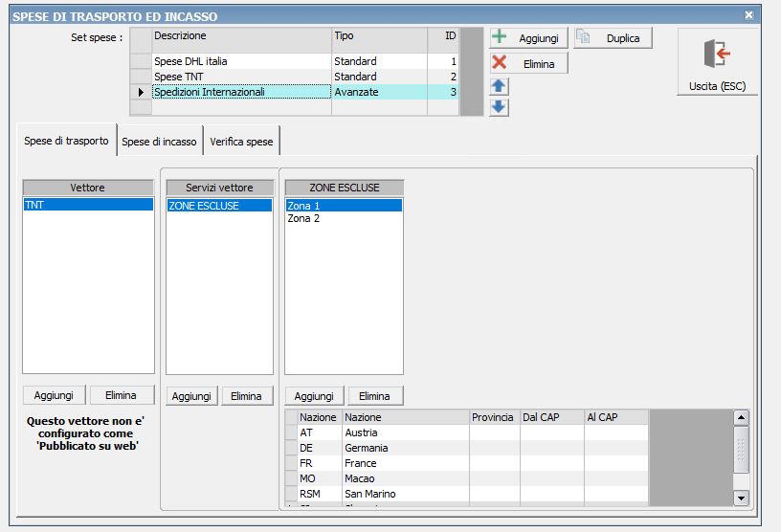781x532 pixels.
Task: Click the Descrizione column header
Action: [241, 40]
